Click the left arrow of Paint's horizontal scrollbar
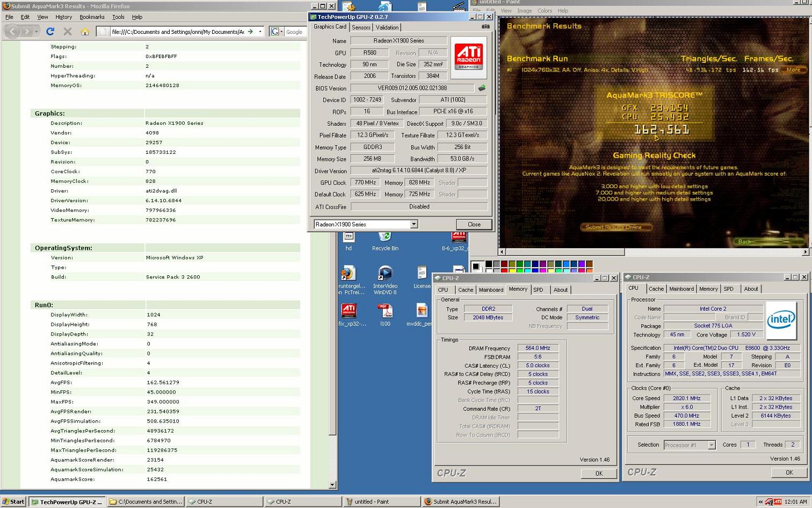 (x=502, y=252)
